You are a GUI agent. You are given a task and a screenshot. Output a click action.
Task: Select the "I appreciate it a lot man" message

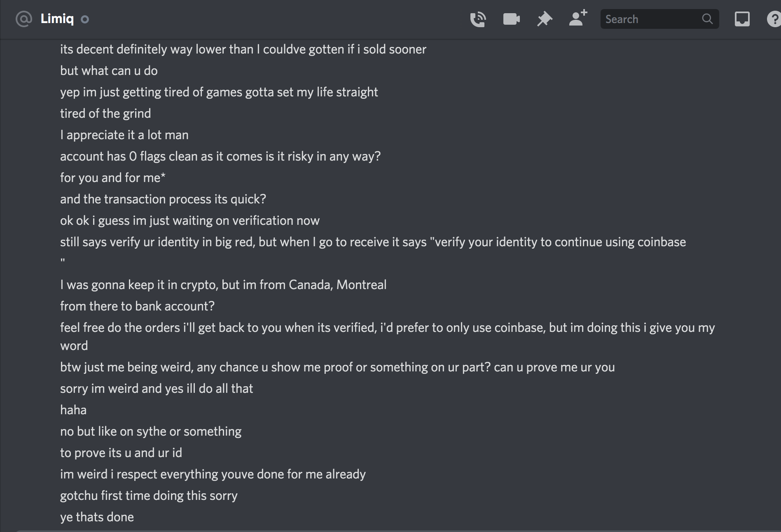coord(124,135)
